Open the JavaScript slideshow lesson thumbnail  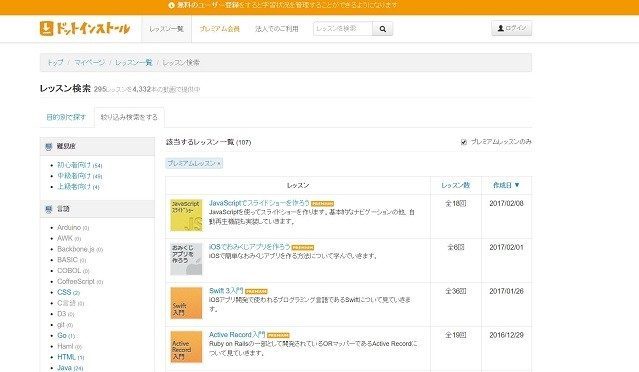pyautogui.click(x=186, y=215)
